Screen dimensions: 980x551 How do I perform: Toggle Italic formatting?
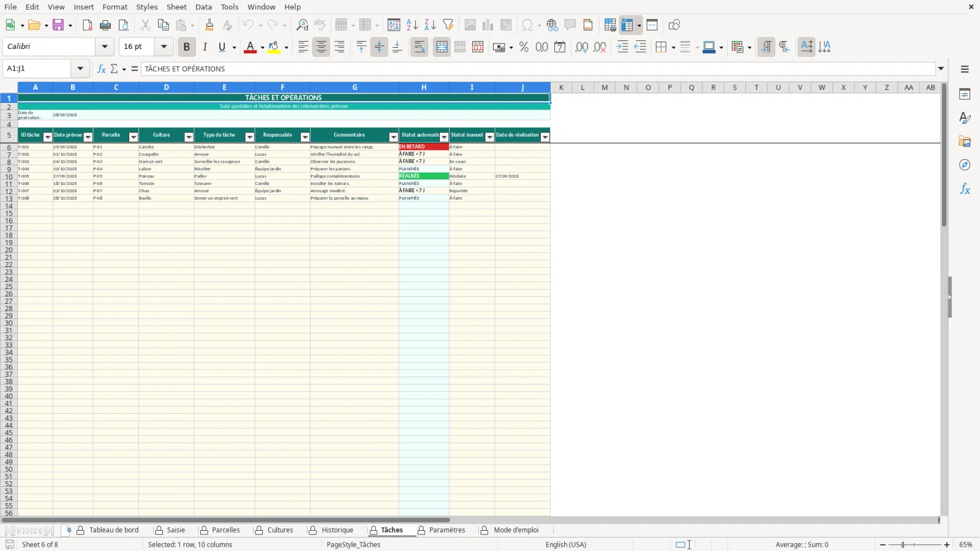(205, 47)
